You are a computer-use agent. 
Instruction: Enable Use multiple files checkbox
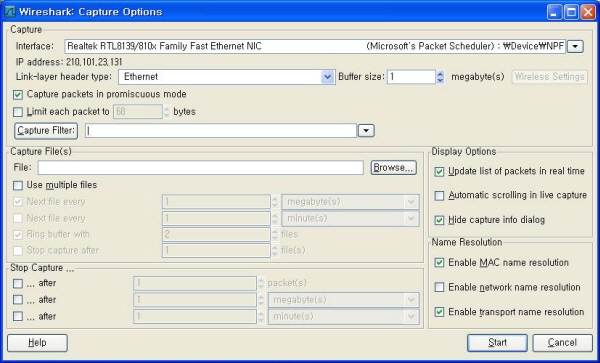tap(18, 186)
